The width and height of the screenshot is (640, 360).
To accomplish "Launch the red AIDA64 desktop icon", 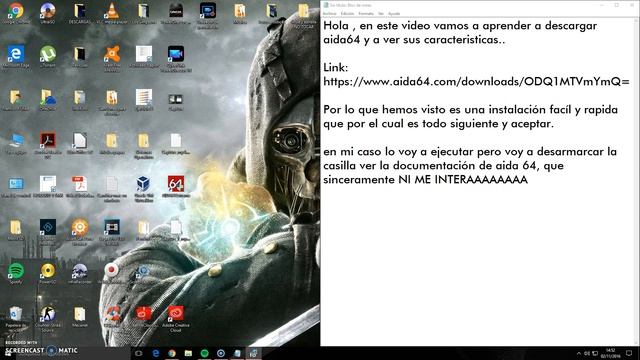I will tap(176, 186).
